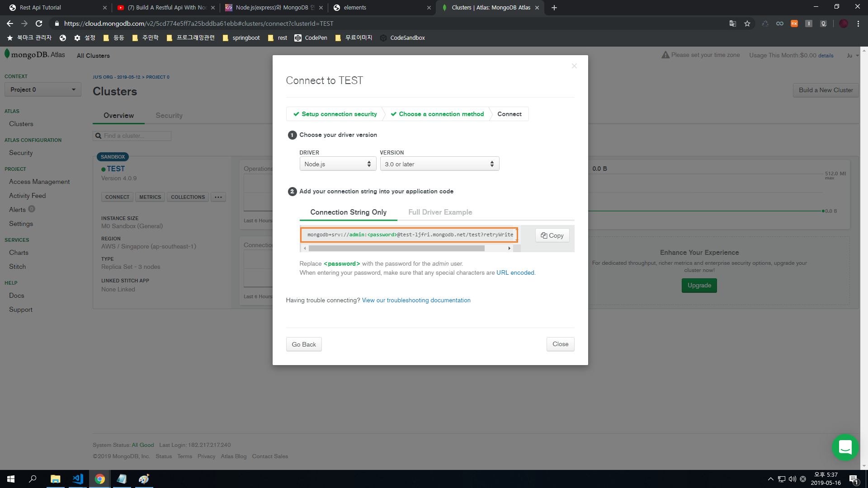The image size is (868, 488).
Task: View our troubleshooting documentation link
Action: [x=416, y=300]
